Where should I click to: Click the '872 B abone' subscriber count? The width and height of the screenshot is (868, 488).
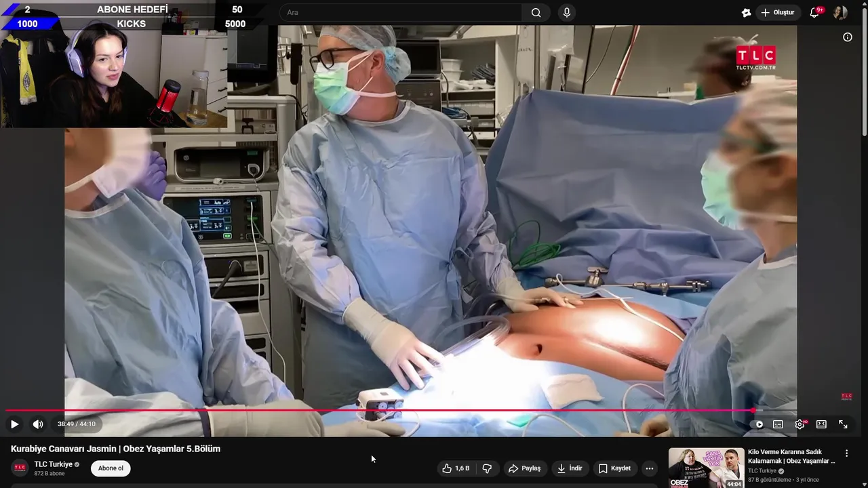(x=50, y=474)
